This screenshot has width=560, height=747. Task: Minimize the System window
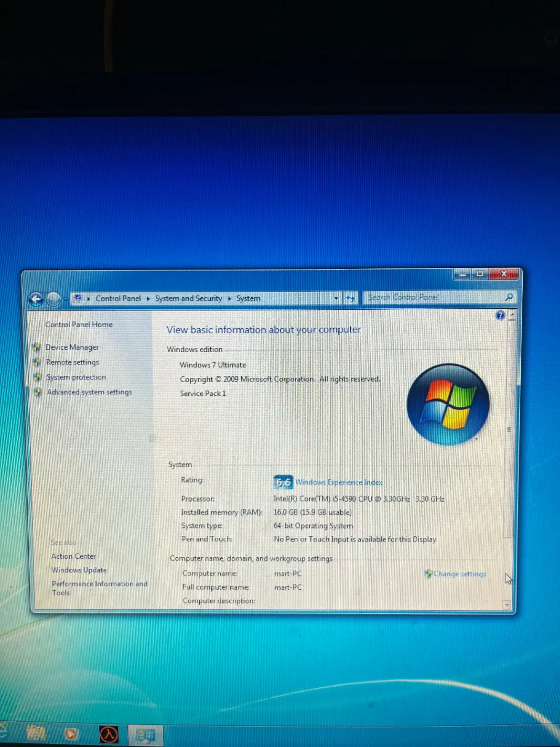click(x=462, y=274)
